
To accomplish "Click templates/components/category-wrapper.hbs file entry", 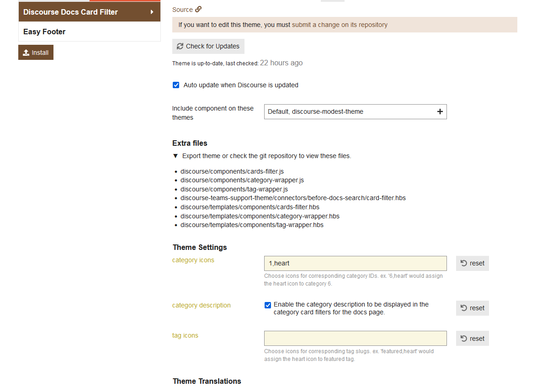I will 260,217.
